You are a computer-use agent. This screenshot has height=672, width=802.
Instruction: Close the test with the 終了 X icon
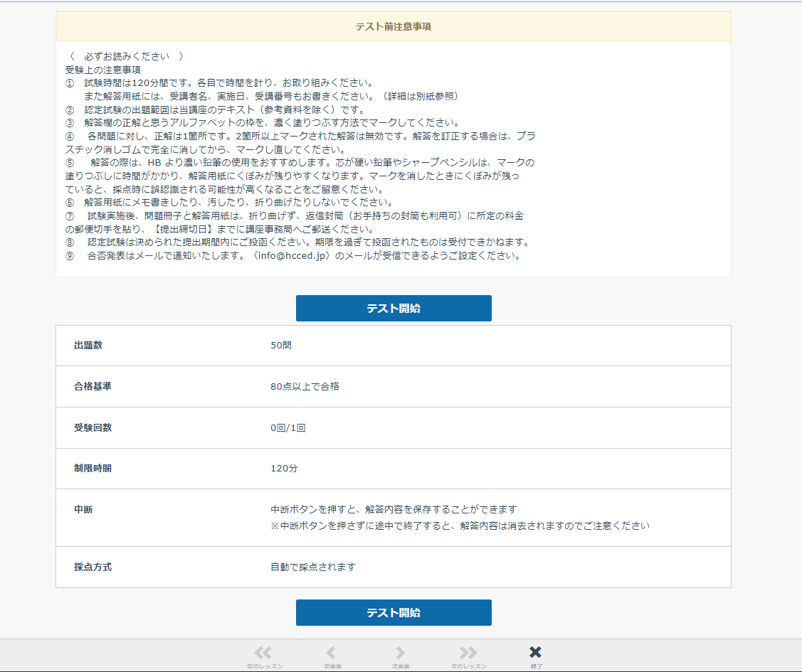click(536, 653)
